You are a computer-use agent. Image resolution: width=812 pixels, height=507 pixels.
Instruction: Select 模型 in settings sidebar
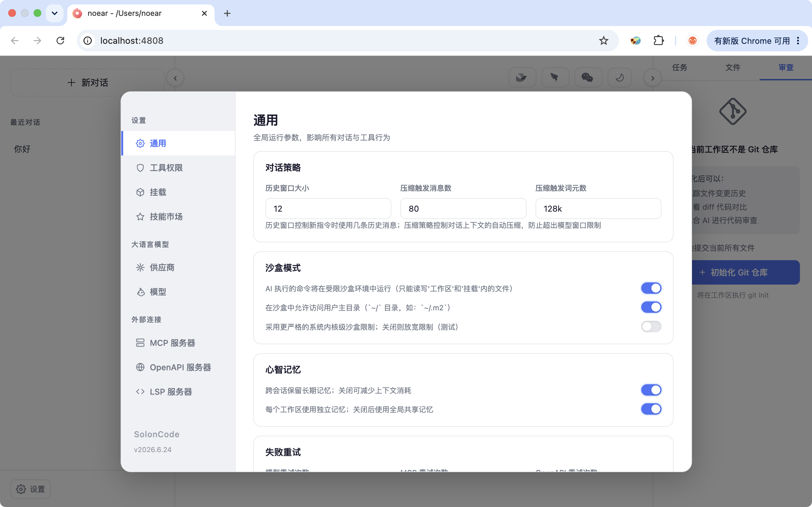[178, 292]
